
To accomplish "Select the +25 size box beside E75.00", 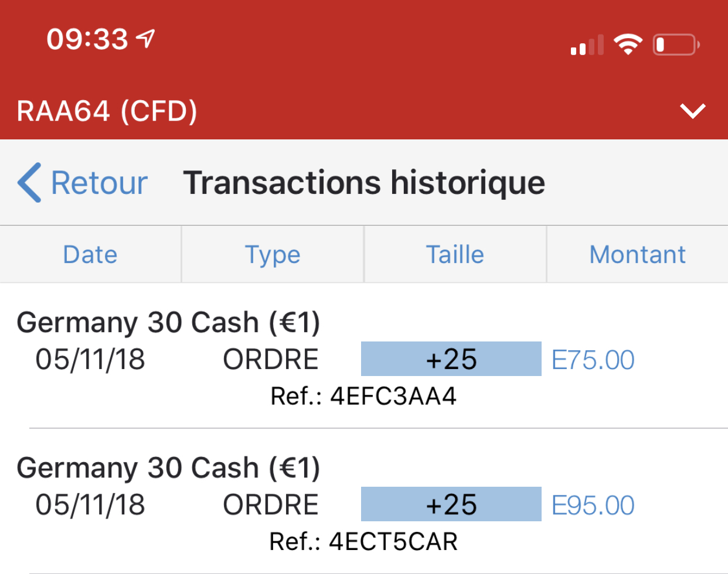I will [451, 359].
